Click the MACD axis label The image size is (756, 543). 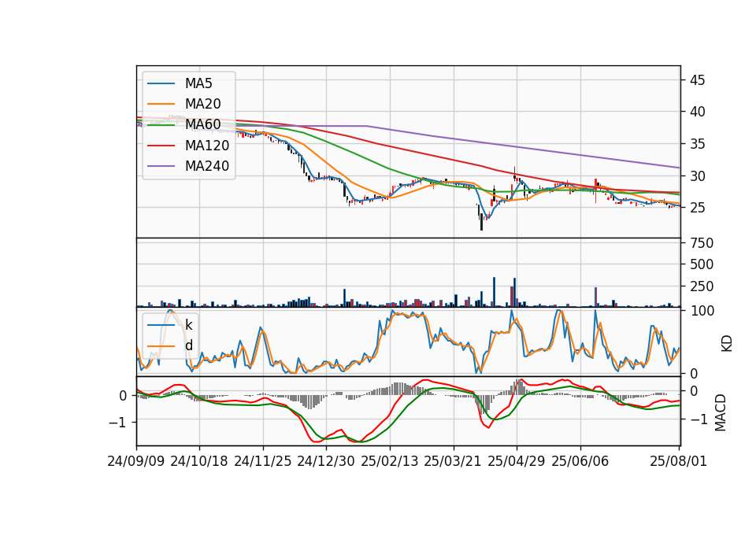tap(721, 412)
